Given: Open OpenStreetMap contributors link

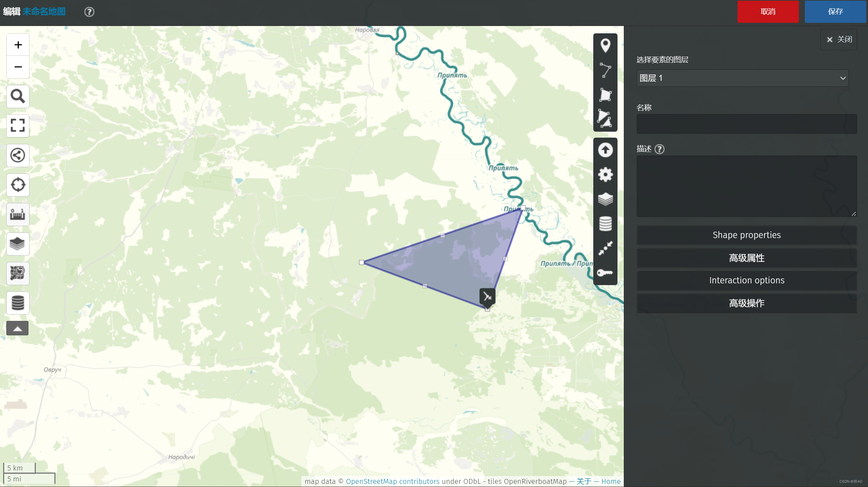Looking at the screenshot, I should (393, 481).
